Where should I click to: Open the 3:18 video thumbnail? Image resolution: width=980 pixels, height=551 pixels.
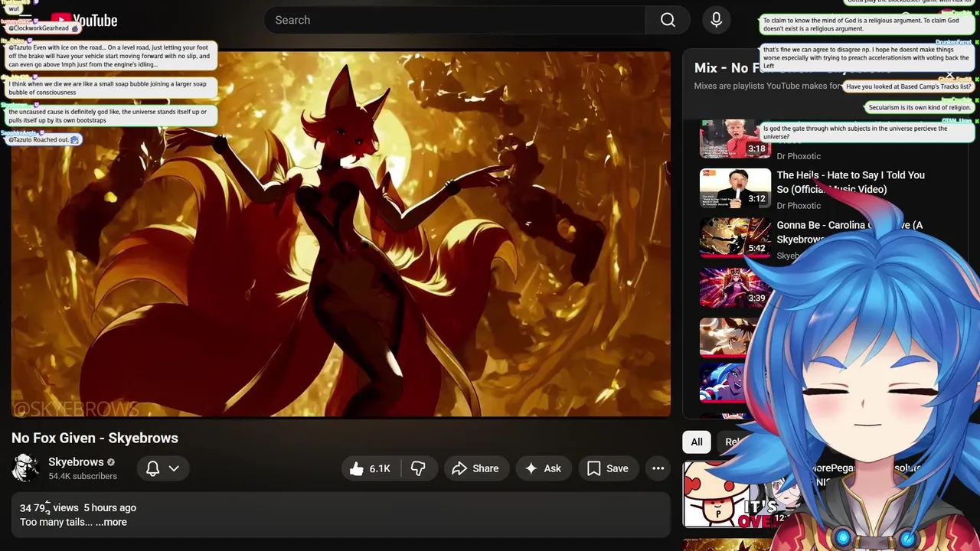click(735, 139)
